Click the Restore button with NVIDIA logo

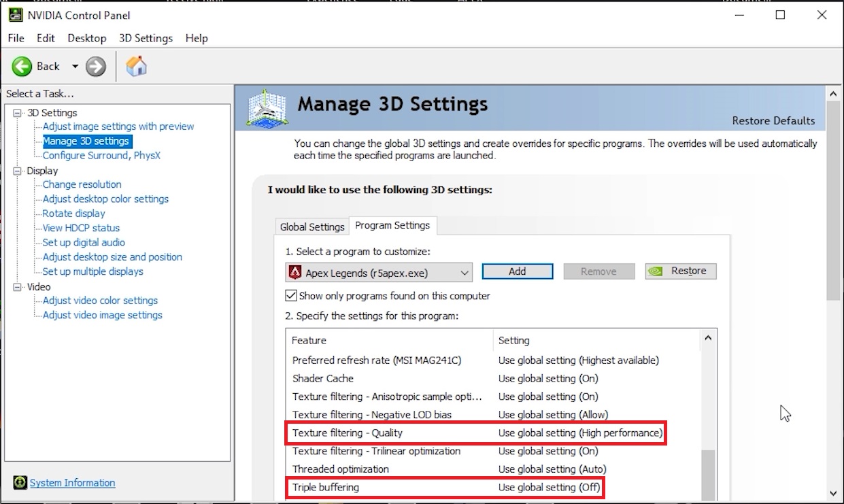click(x=680, y=271)
